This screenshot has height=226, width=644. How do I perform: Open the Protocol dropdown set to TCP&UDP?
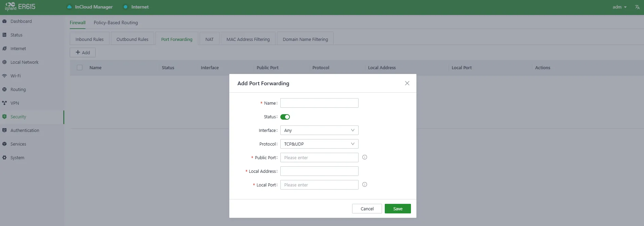(x=319, y=144)
